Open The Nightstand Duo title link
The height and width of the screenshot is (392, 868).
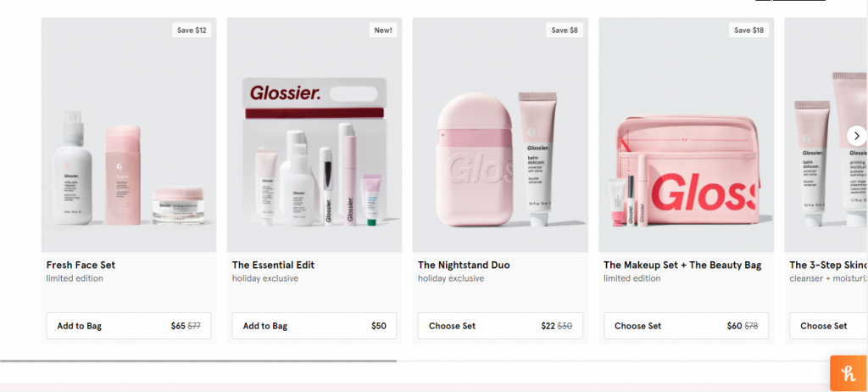[464, 265]
